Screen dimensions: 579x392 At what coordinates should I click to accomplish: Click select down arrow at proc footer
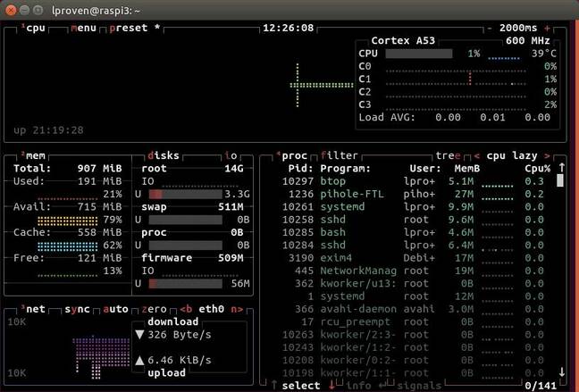click(331, 385)
